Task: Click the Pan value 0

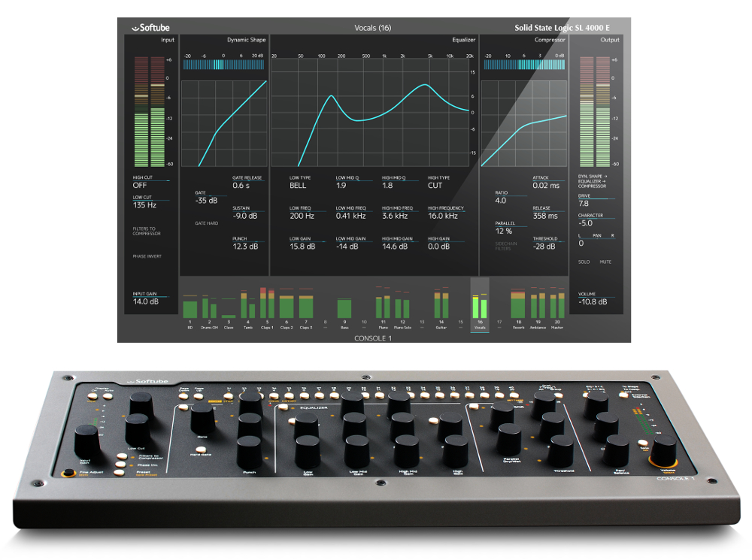Action: point(581,244)
